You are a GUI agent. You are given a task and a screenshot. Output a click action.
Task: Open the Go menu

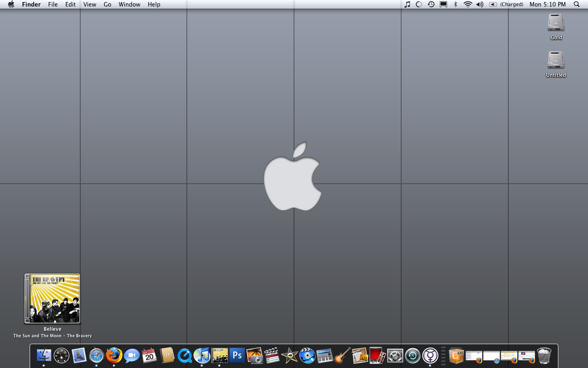click(x=107, y=4)
